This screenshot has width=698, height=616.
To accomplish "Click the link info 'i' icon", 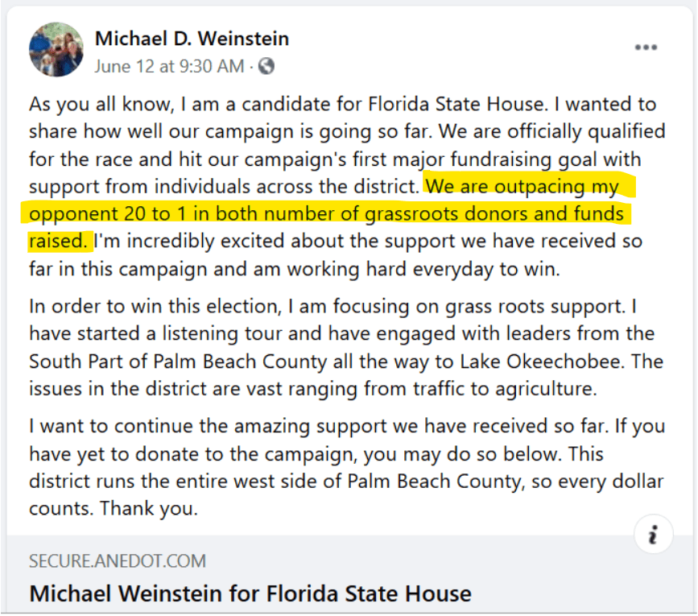I will [x=653, y=534].
